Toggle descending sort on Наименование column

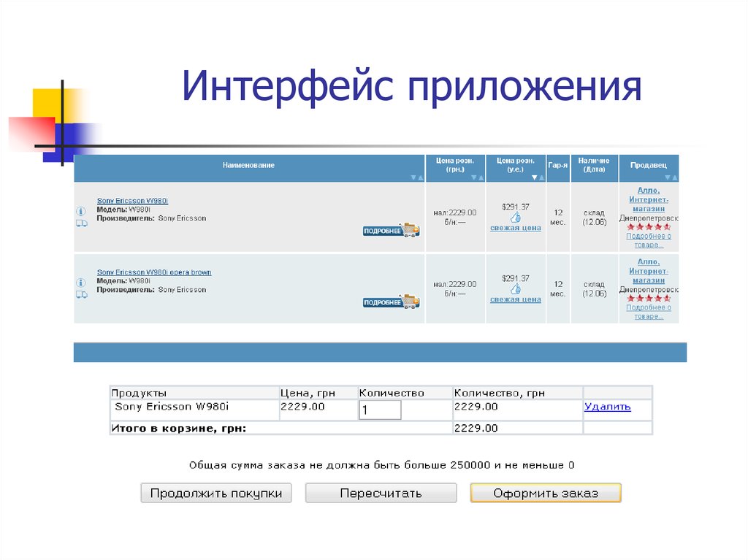pyautogui.click(x=414, y=177)
